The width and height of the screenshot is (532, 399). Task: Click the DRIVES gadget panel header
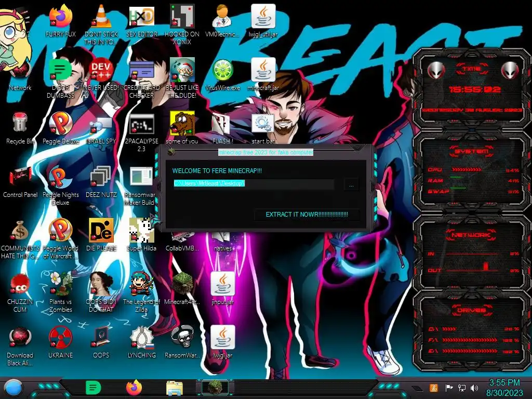tap(472, 310)
